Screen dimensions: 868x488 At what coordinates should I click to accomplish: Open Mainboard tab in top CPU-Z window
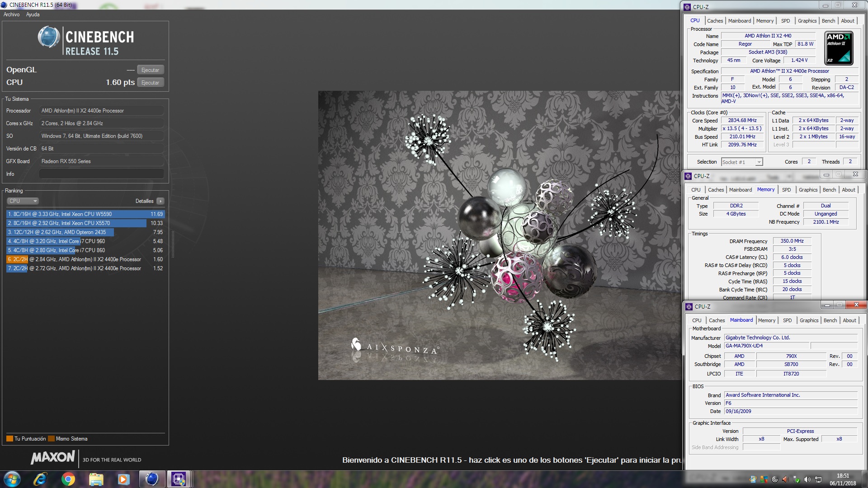pos(739,21)
